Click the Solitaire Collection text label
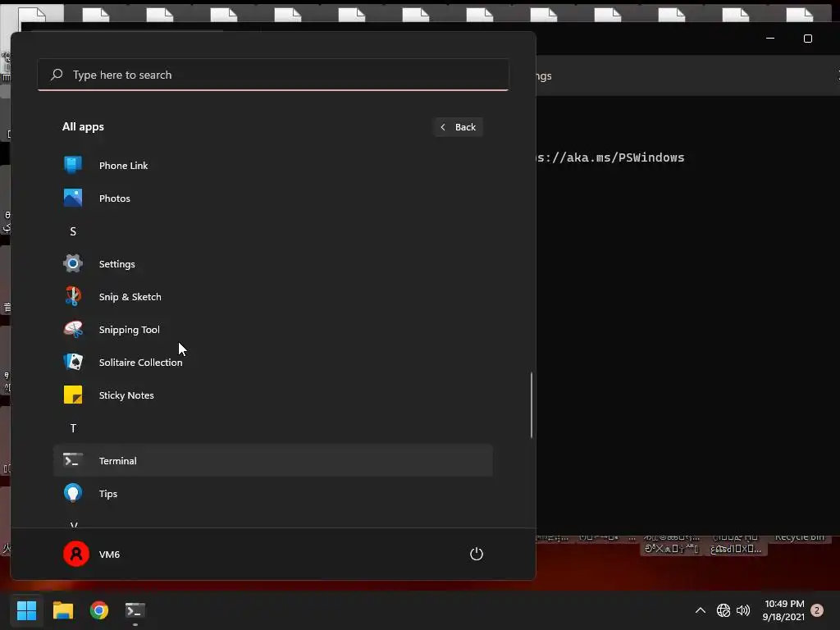 coord(140,362)
